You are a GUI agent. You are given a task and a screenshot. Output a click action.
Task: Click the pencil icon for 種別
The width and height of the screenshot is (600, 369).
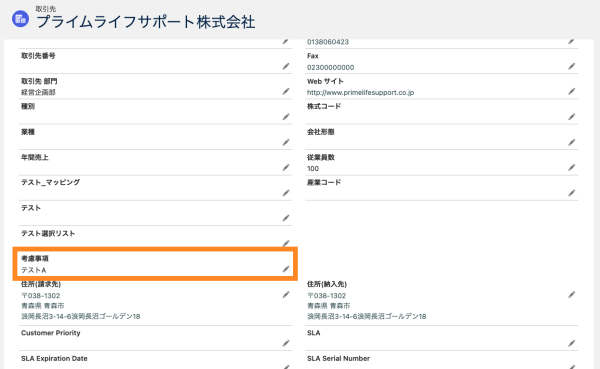click(286, 117)
